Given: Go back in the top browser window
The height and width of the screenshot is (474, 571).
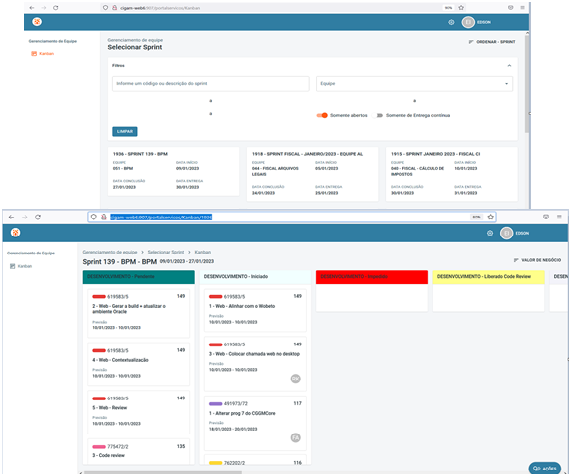Looking at the screenshot, I should pyautogui.click(x=32, y=8).
